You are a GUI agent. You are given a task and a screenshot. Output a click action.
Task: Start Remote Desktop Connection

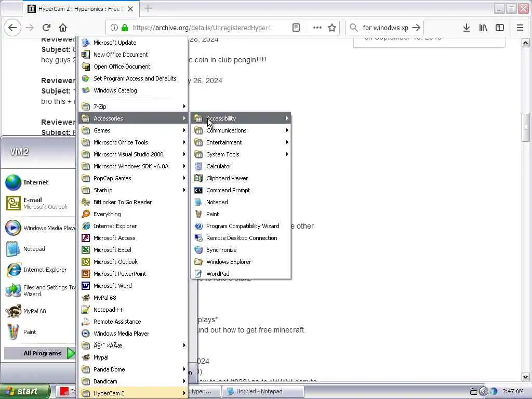tap(241, 238)
